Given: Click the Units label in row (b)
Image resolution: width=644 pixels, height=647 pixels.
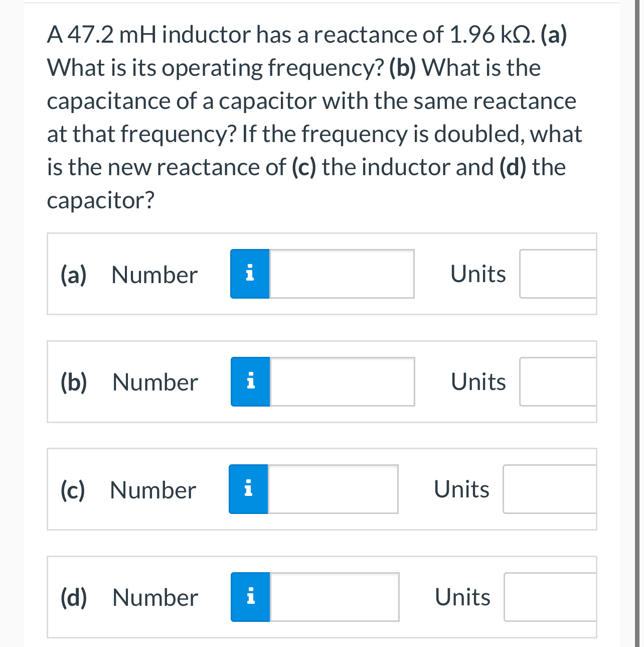Looking at the screenshot, I should coord(477,381).
